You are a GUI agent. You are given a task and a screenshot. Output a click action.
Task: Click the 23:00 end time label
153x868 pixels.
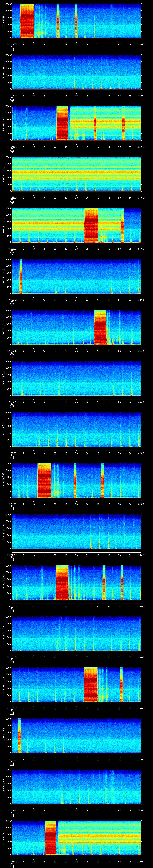[x=141, y=44]
